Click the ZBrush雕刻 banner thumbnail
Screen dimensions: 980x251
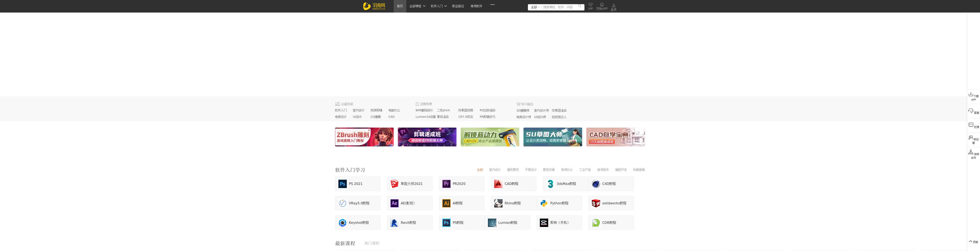coord(364,137)
